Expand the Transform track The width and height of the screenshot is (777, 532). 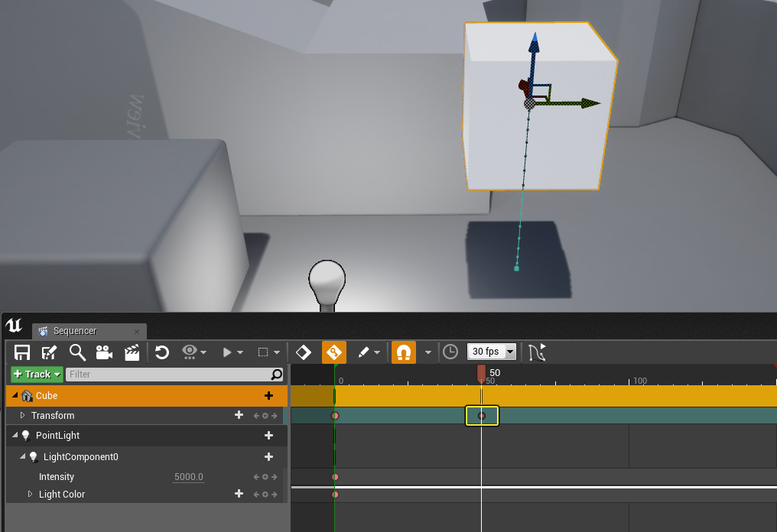22,415
